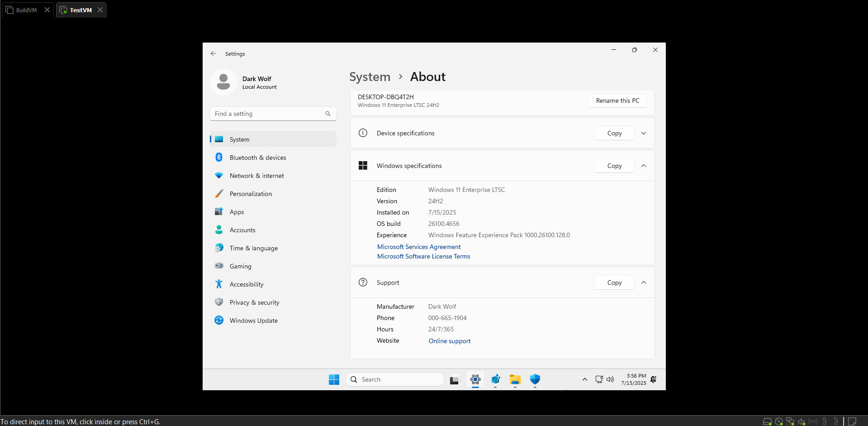868x426 pixels.
Task: Collapse the Support section
Action: pyautogui.click(x=644, y=282)
